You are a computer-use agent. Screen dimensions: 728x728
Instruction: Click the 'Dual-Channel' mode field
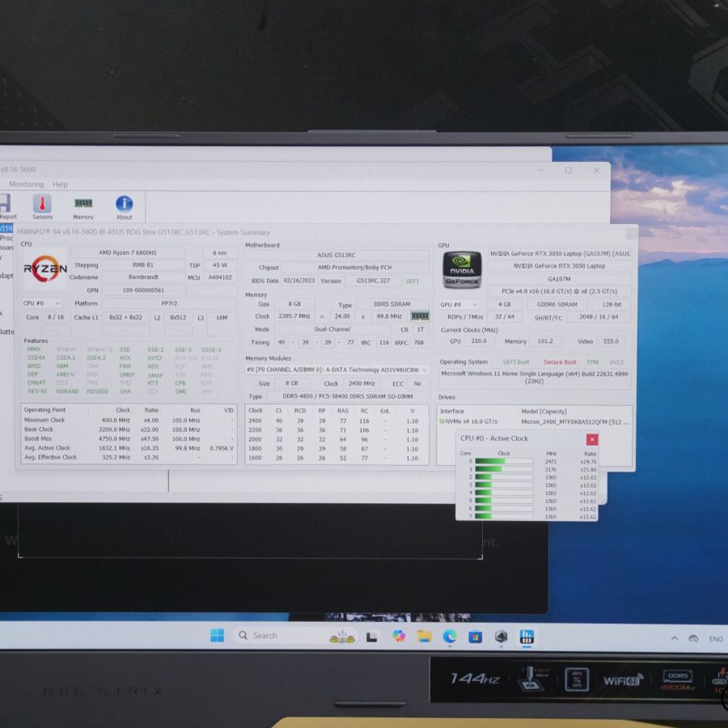pyautogui.click(x=332, y=329)
